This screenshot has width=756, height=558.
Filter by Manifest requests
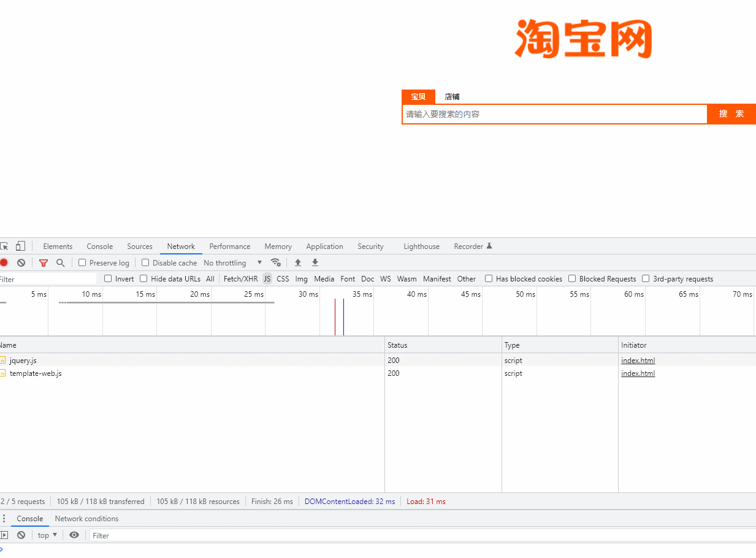[437, 279]
